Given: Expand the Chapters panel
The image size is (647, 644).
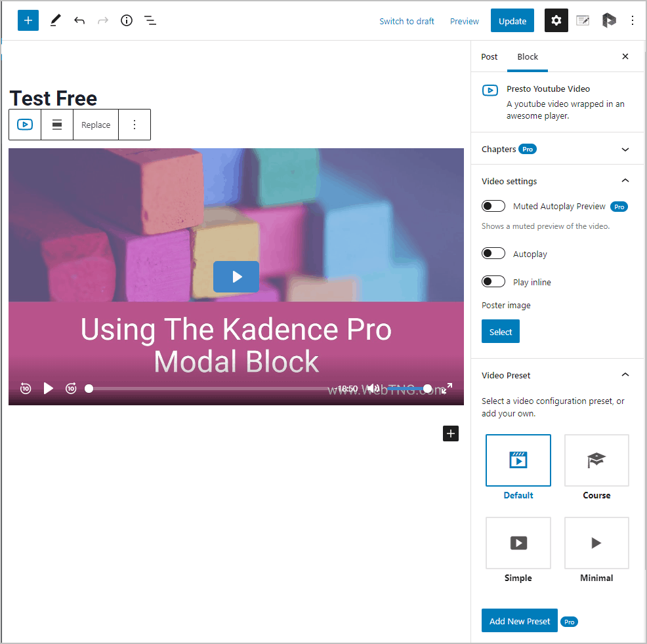Looking at the screenshot, I should coord(625,149).
